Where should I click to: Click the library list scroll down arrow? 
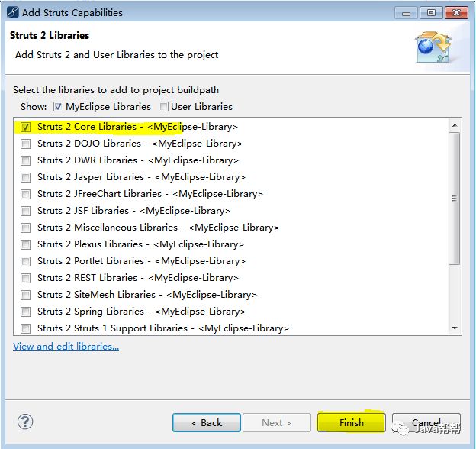(455, 328)
